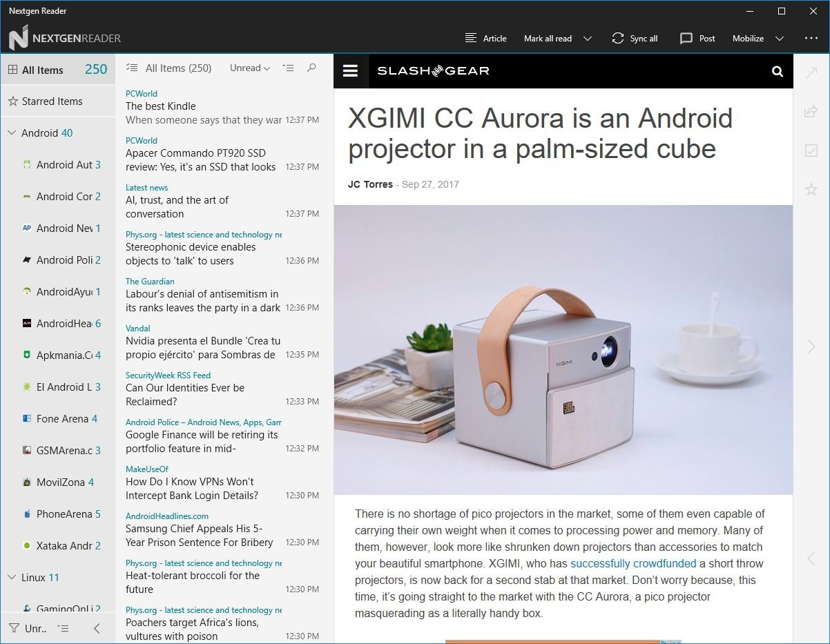Click the Mobilize button

point(748,39)
